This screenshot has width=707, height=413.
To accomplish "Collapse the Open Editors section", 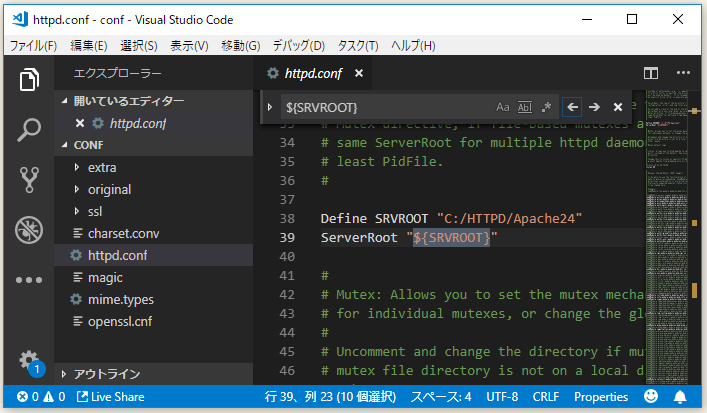I will [64, 101].
